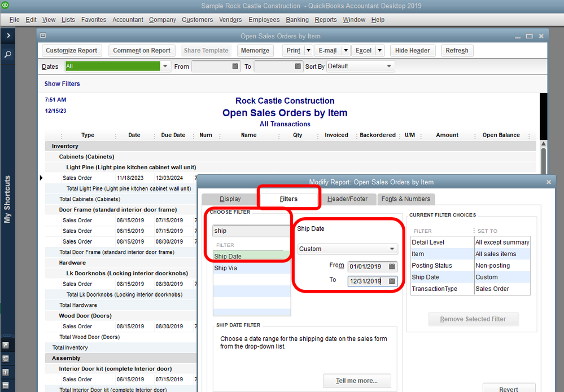Screen dimensions: 564x392
Task: Refresh the report
Action: pyautogui.click(x=457, y=51)
